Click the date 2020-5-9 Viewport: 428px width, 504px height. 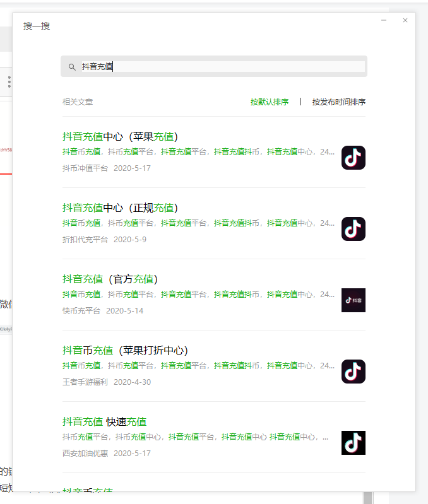pyautogui.click(x=130, y=240)
